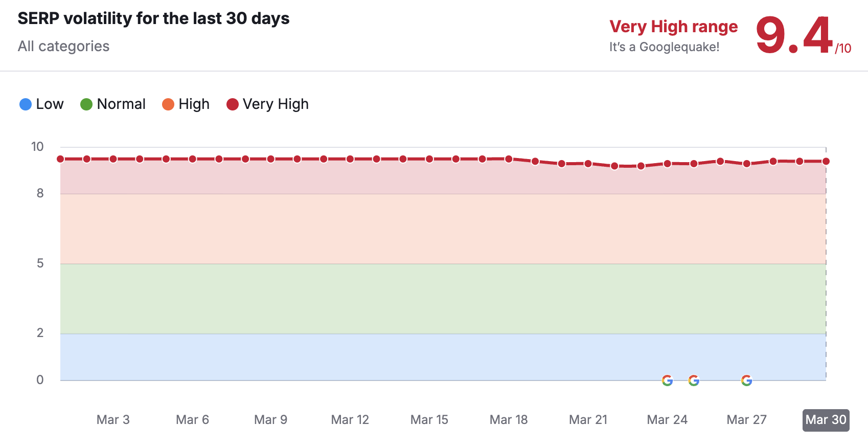Select the Mar 15 data point
Screen dimensions: 868x447
coord(429,159)
